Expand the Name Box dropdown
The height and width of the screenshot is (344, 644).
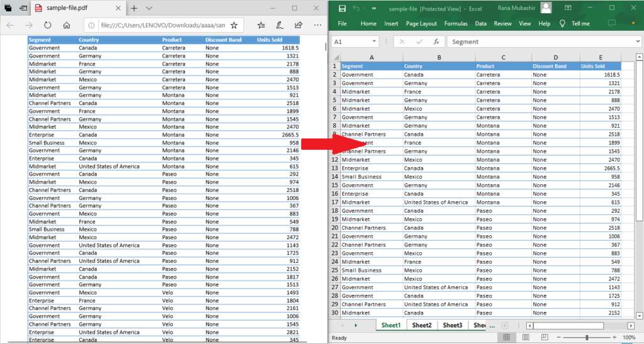tap(375, 42)
